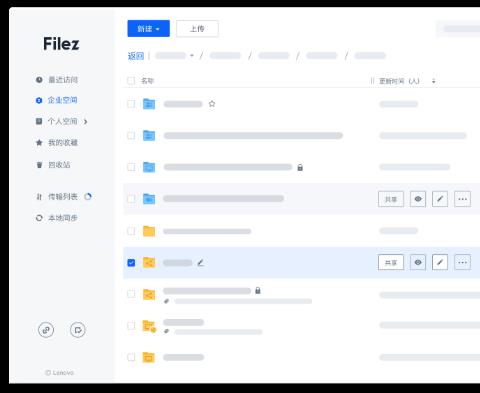Screen dimensions: 480x393
Task: Click the Filez logo
Action: click(x=61, y=44)
